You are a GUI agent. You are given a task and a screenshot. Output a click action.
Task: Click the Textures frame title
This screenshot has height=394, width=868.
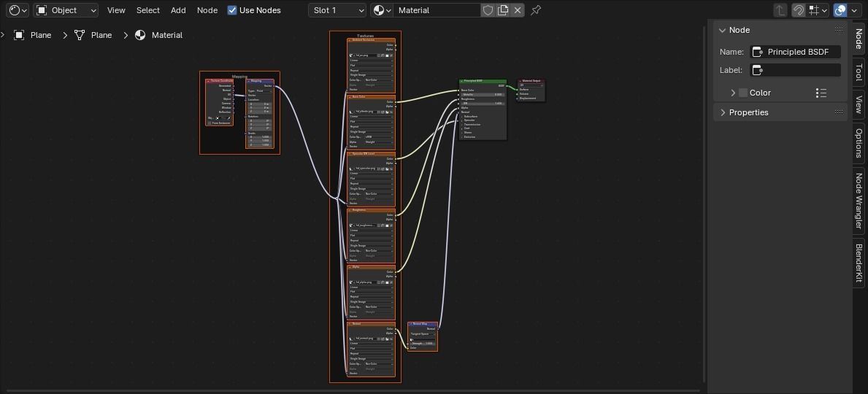tap(365, 36)
